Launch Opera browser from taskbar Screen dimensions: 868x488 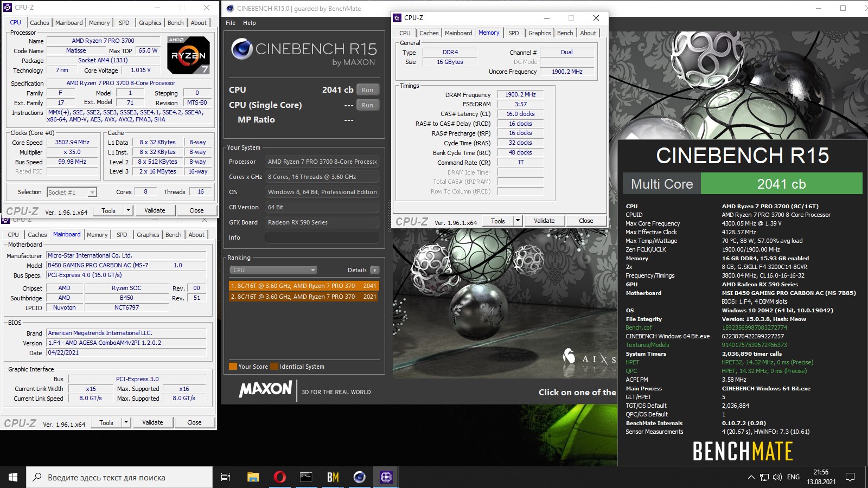279,477
